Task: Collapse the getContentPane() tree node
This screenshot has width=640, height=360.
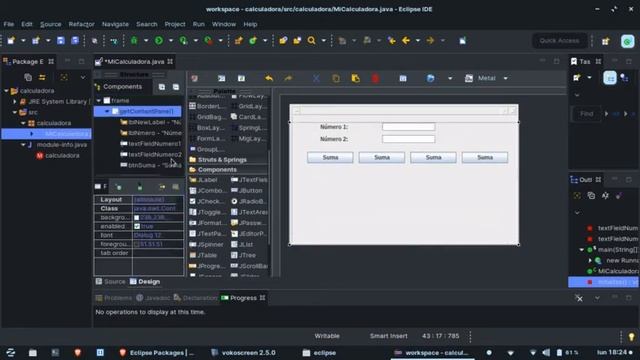Action: tap(107, 111)
